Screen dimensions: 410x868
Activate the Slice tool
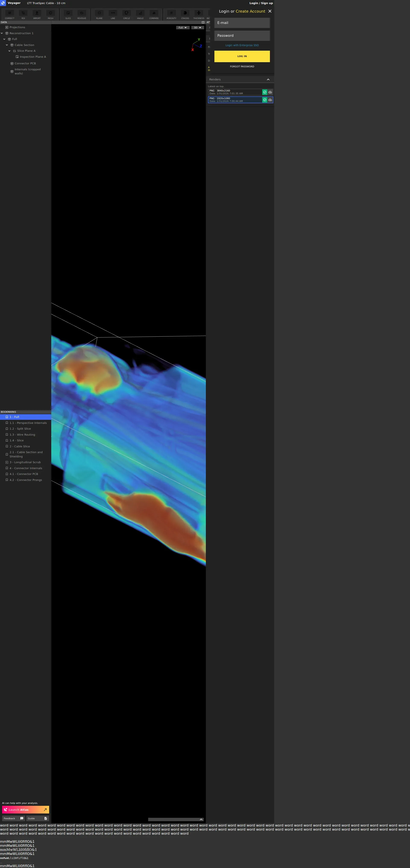[68, 15]
